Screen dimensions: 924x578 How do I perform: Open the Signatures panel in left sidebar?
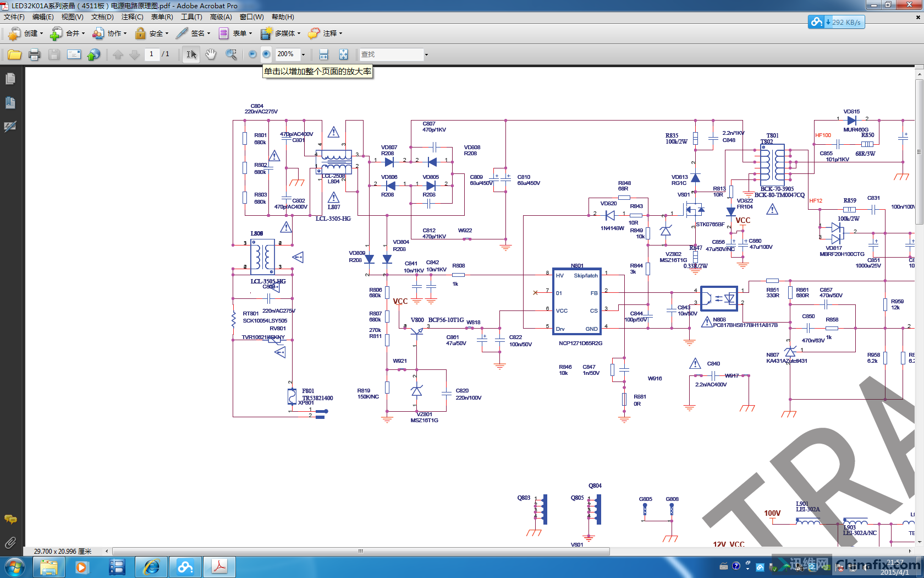coord(10,127)
